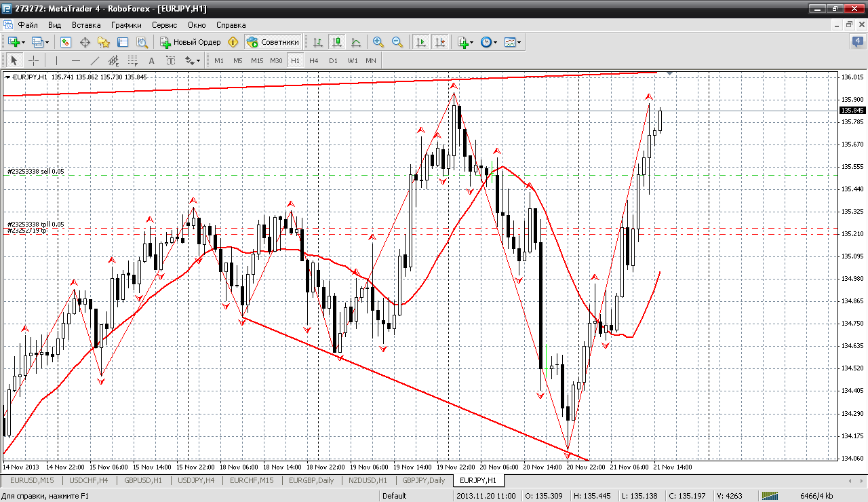Set timeframe to H4

(x=313, y=60)
